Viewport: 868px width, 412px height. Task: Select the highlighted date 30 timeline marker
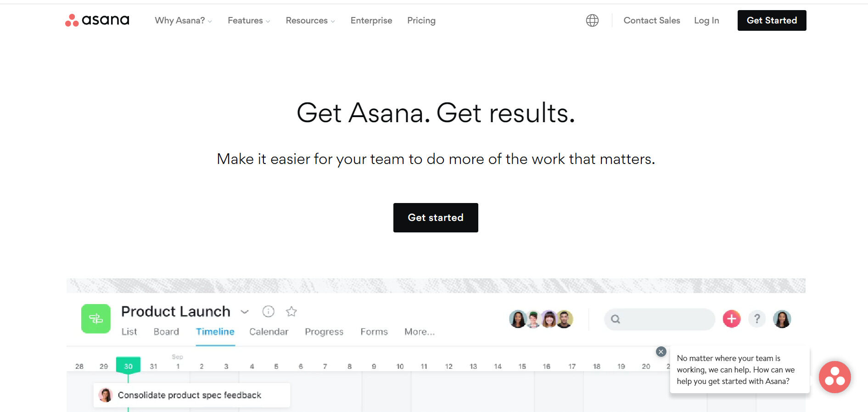coord(128,366)
